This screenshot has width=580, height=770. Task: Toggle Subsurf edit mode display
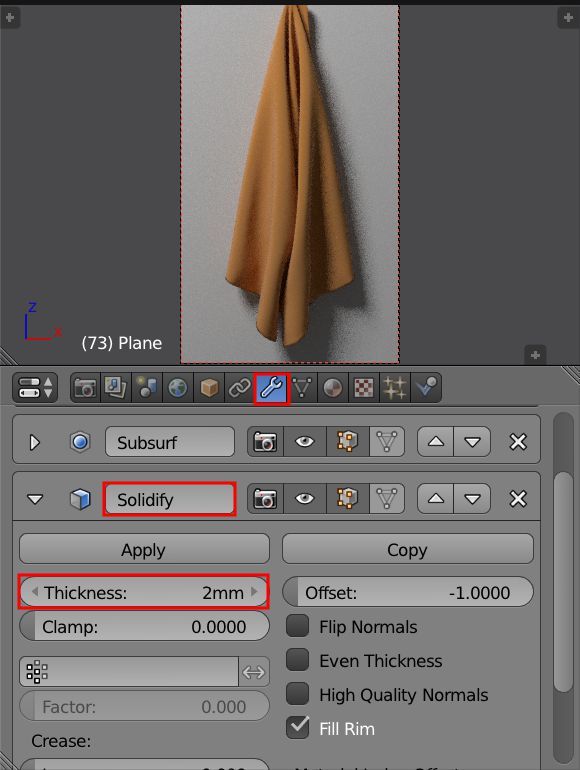(347, 442)
